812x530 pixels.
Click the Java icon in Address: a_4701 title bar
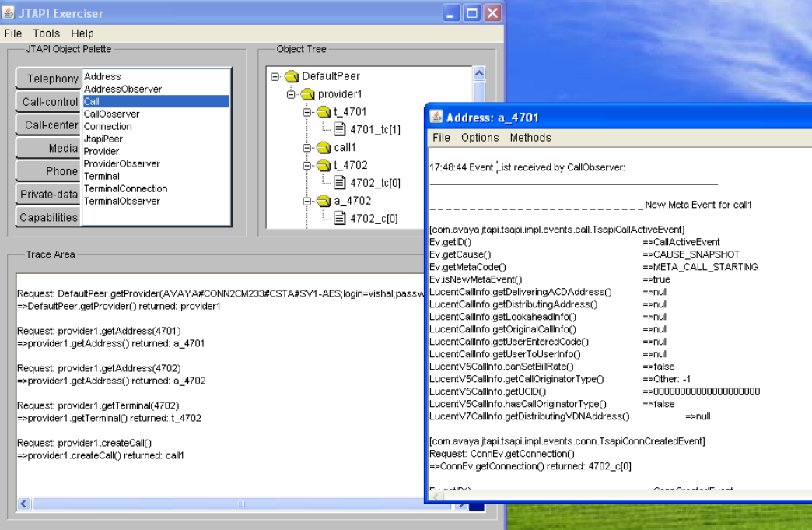pos(436,117)
